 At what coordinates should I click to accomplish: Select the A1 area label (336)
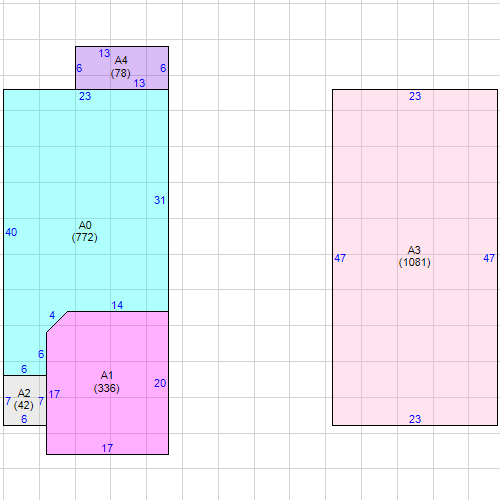(x=107, y=382)
